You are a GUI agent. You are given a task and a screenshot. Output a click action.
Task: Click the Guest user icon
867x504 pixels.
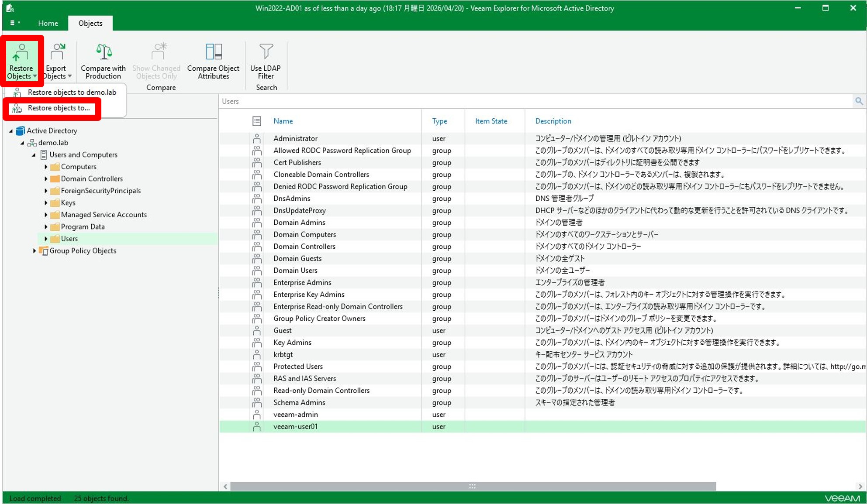coord(257,331)
